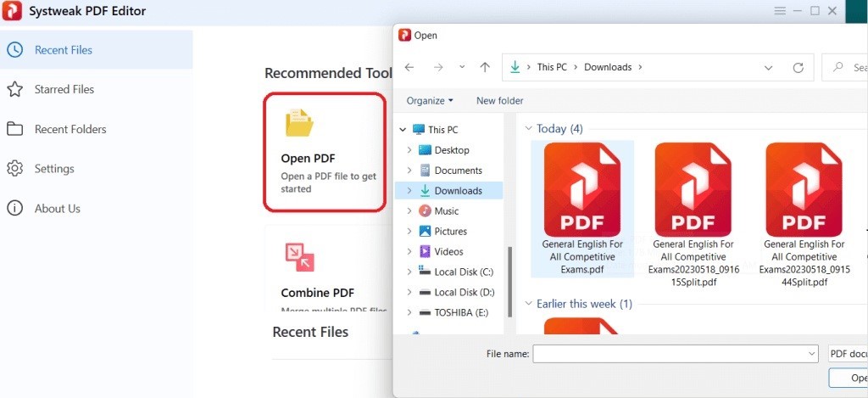Expand the Videos tree node
Screen dimensions: 868x398
409,252
